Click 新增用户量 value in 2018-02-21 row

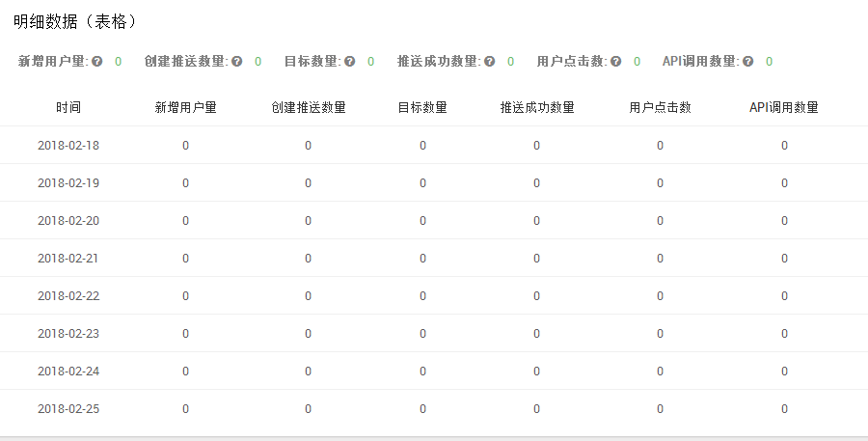(x=185, y=259)
